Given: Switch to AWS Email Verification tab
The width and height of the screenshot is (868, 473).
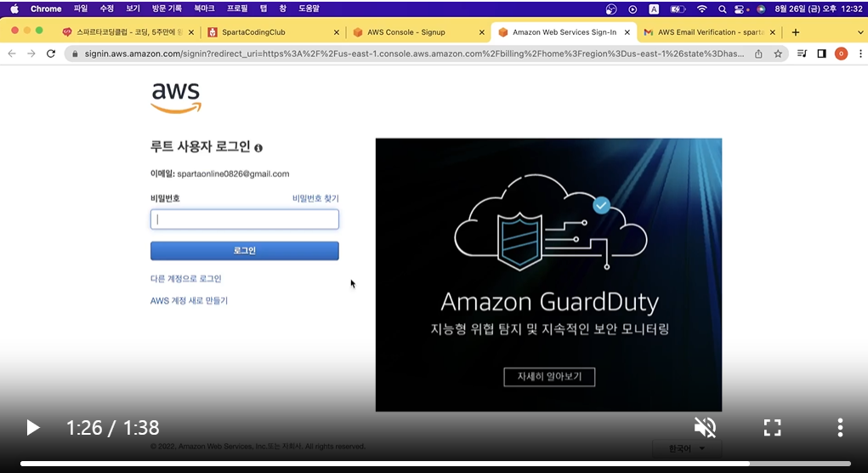Looking at the screenshot, I should tap(710, 32).
